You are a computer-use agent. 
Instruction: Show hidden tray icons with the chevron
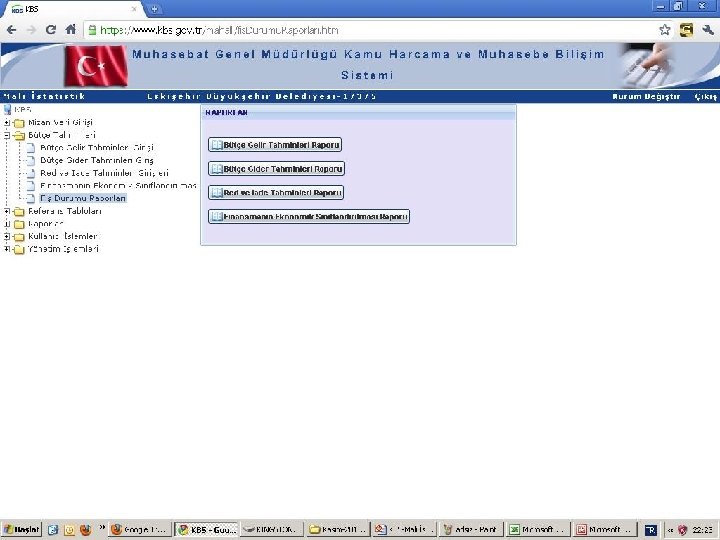coord(670,530)
